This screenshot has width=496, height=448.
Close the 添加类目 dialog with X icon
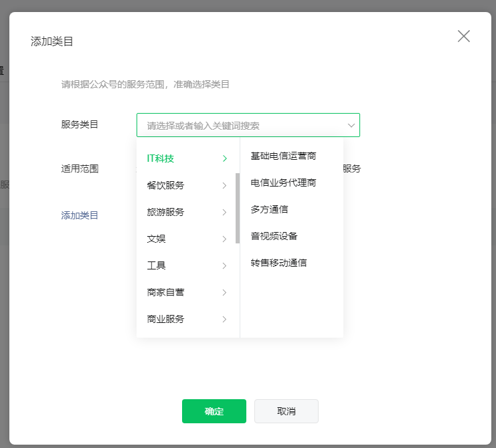click(x=463, y=37)
